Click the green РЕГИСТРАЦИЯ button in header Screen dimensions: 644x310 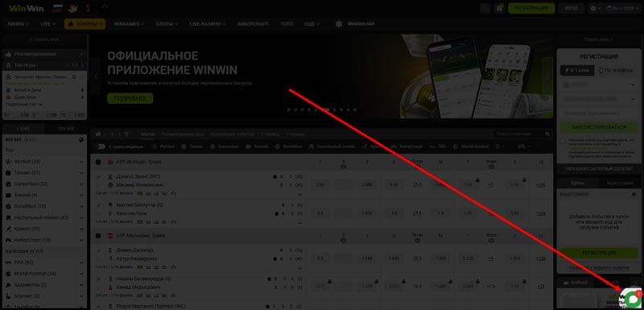coord(531,8)
